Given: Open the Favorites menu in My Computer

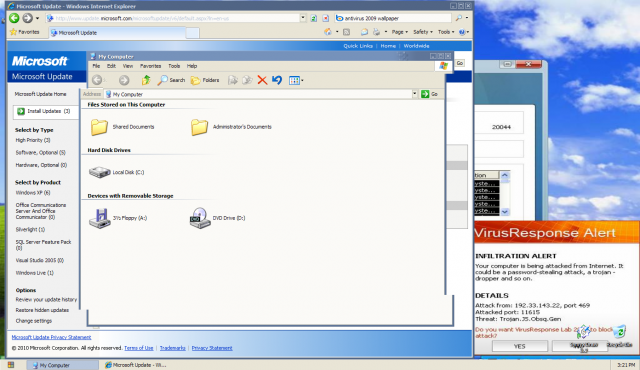Looking at the screenshot, I should pyautogui.click(x=150, y=66).
